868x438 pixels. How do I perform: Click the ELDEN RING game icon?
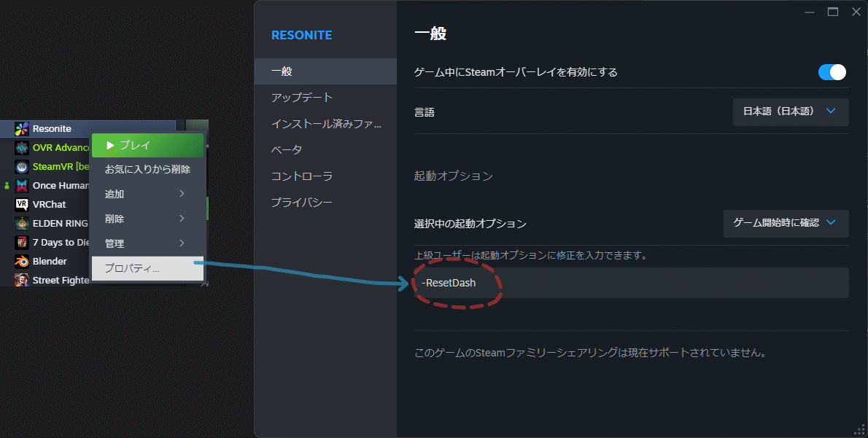(22, 224)
